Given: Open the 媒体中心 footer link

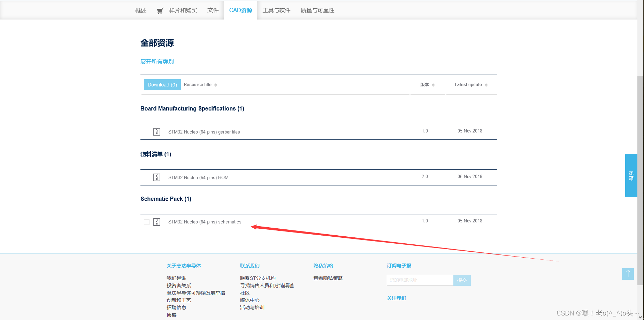Looking at the screenshot, I should [250, 300].
